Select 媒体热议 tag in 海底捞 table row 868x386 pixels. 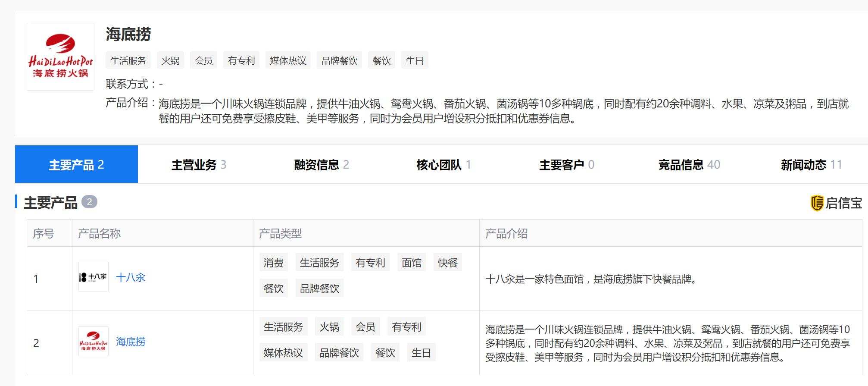pyautogui.click(x=283, y=352)
